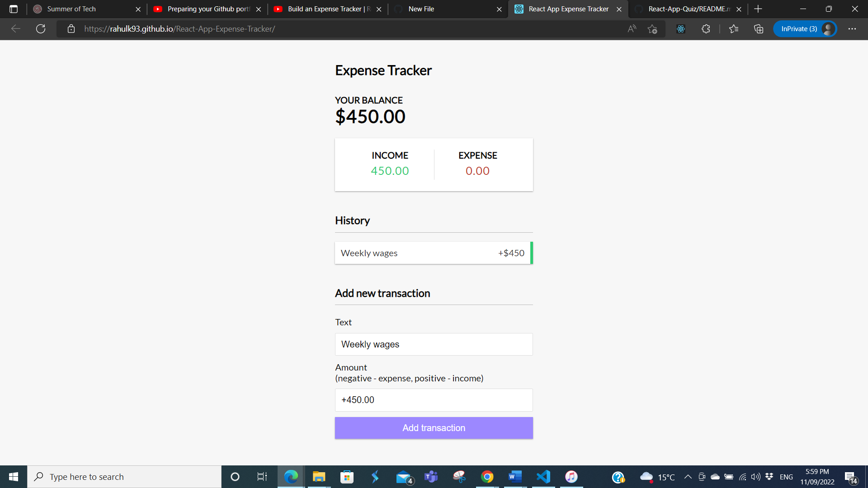Open Collections in the browser

click(x=759, y=28)
